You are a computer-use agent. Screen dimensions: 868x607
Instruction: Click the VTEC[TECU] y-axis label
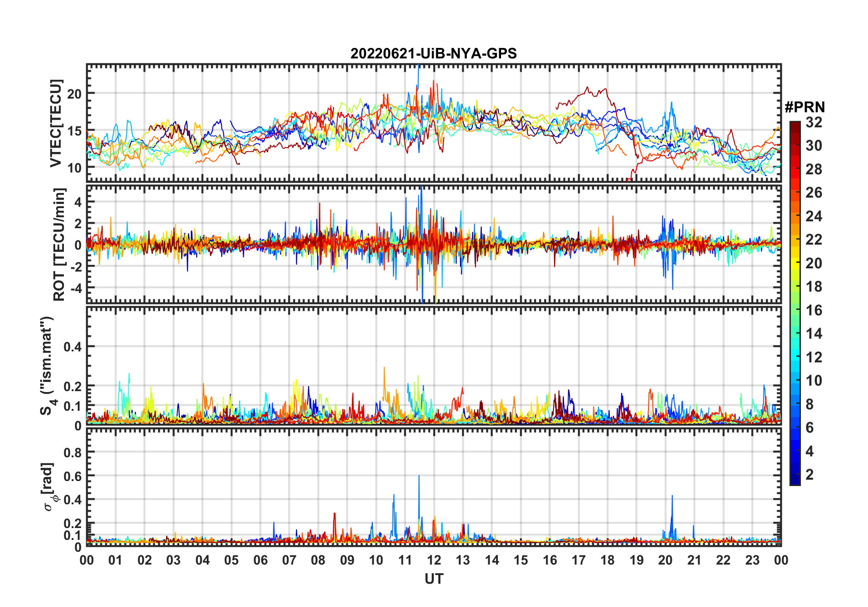tap(56, 123)
